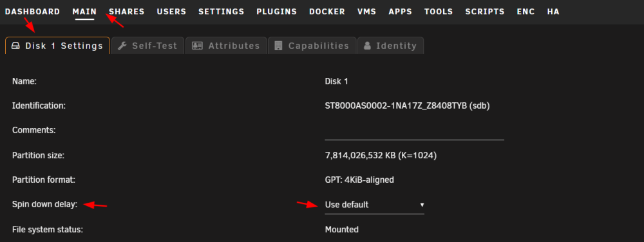The image size is (644, 242).
Task: Click into the Comments input field
Action: tap(414, 131)
